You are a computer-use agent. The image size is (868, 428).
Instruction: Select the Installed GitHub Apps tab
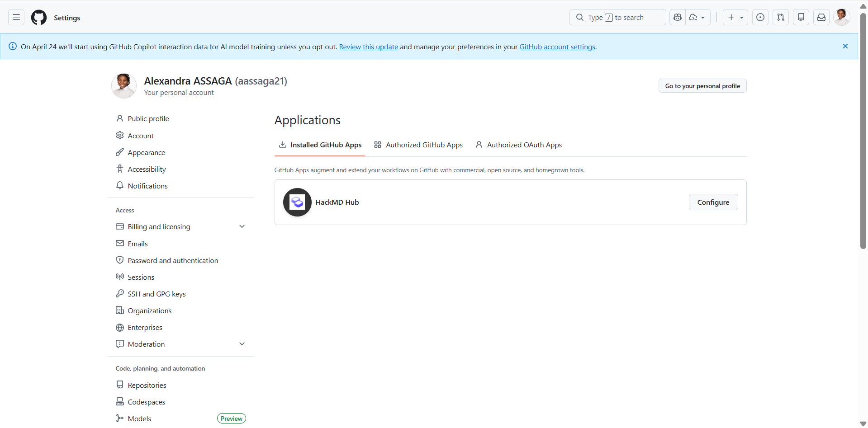pos(320,145)
